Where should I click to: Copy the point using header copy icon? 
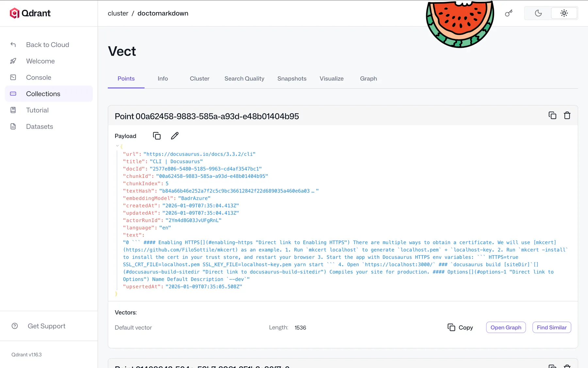coord(552,115)
